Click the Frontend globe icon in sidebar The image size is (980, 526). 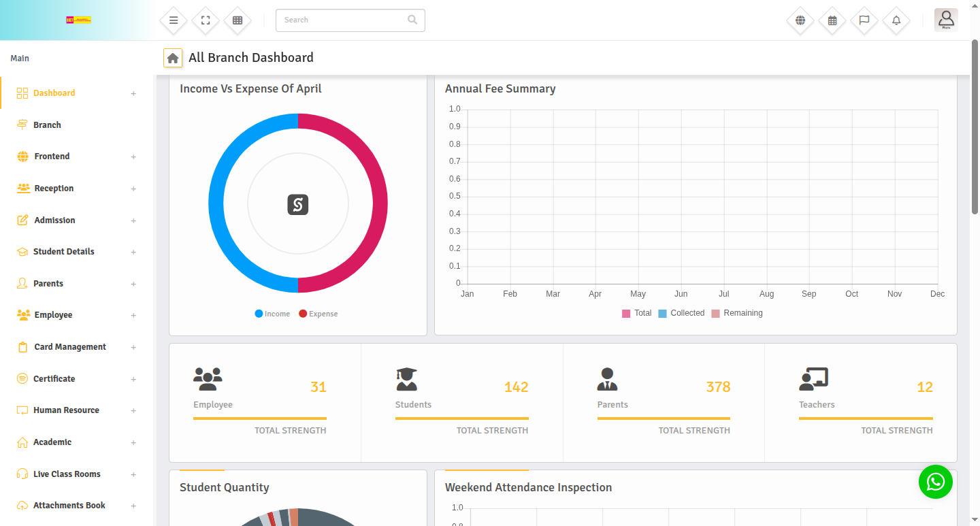(x=23, y=157)
